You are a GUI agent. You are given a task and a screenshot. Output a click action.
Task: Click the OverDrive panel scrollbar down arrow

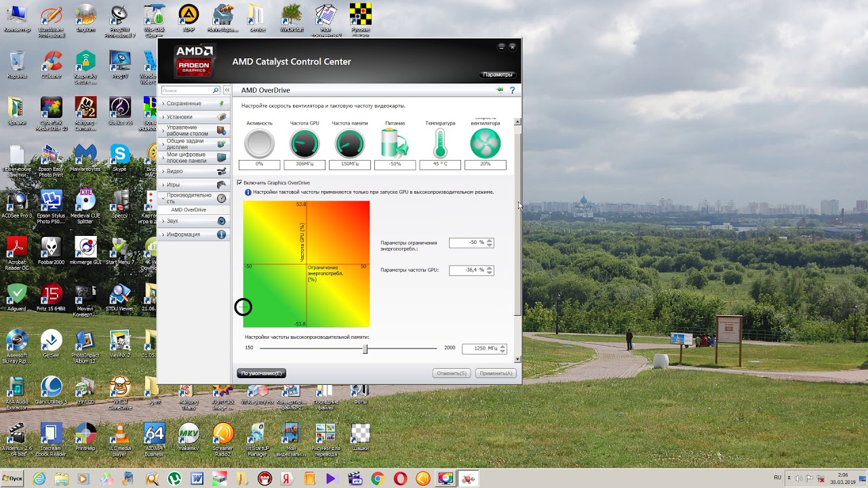(x=518, y=359)
